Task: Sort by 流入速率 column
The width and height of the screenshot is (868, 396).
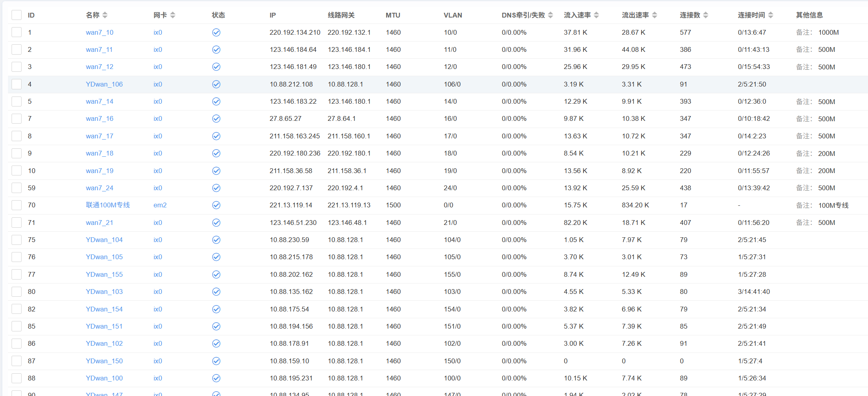Action: tap(596, 15)
